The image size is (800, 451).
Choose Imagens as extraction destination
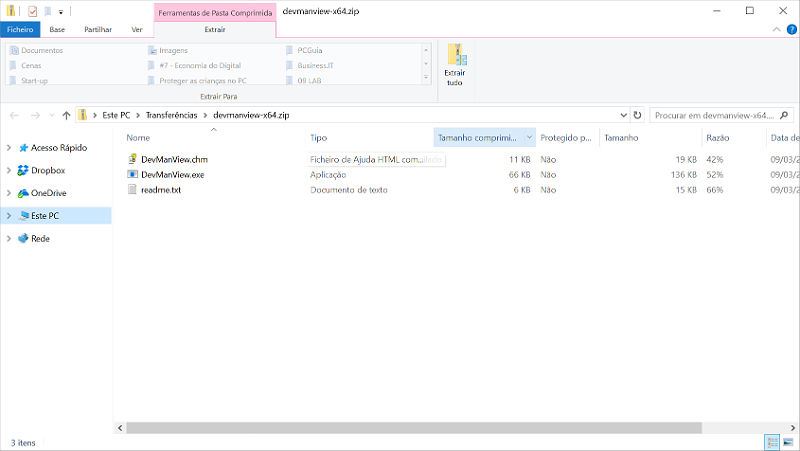point(168,51)
